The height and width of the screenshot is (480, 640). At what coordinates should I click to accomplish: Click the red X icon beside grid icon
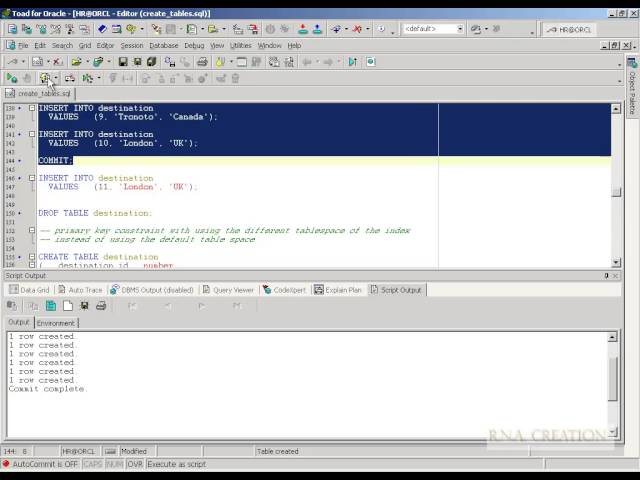point(57,62)
